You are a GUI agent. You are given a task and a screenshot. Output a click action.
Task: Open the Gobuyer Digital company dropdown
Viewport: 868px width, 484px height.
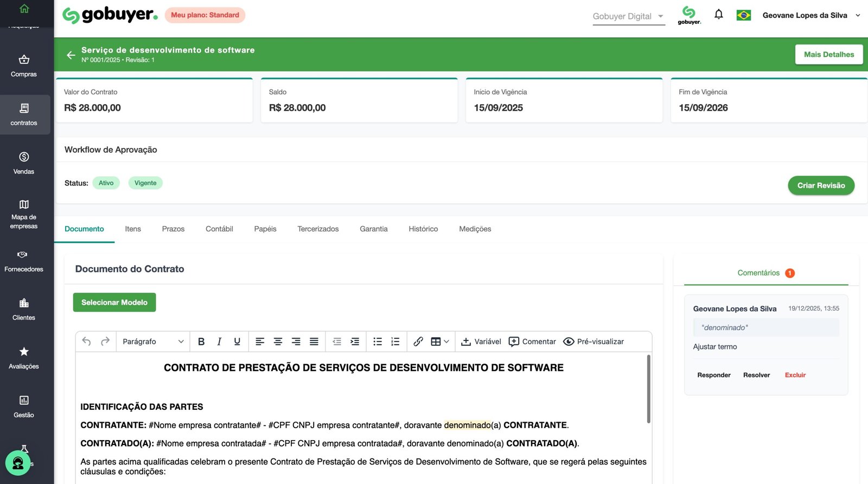coord(629,16)
